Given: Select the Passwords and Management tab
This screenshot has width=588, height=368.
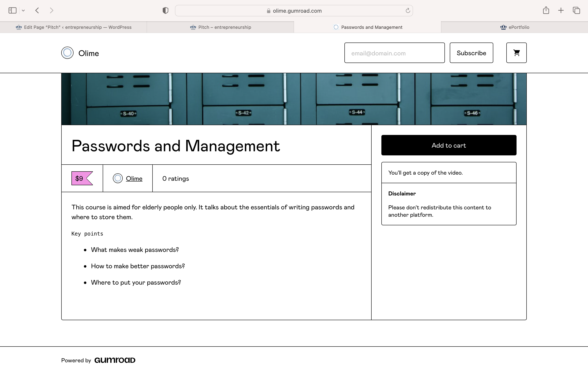Looking at the screenshot, I should [367, 27].
